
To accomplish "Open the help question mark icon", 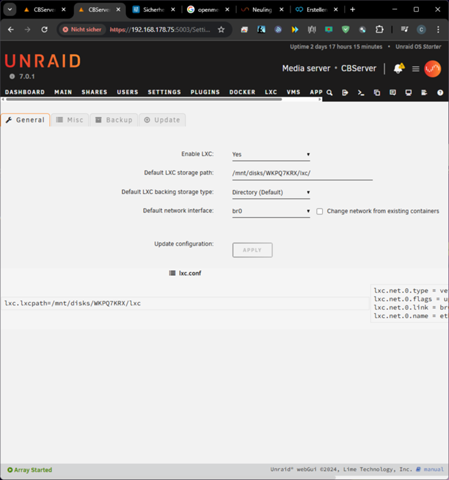I will point(440,93).
